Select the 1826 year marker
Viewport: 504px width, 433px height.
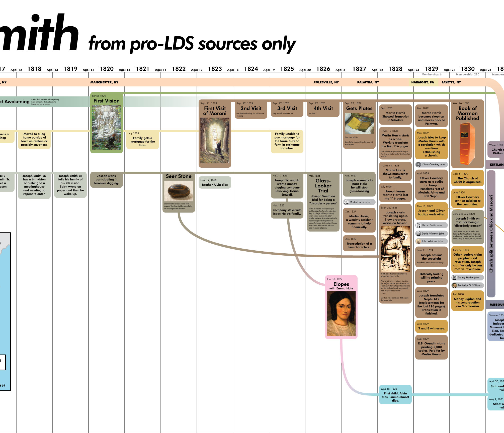(x=323, y=69)
